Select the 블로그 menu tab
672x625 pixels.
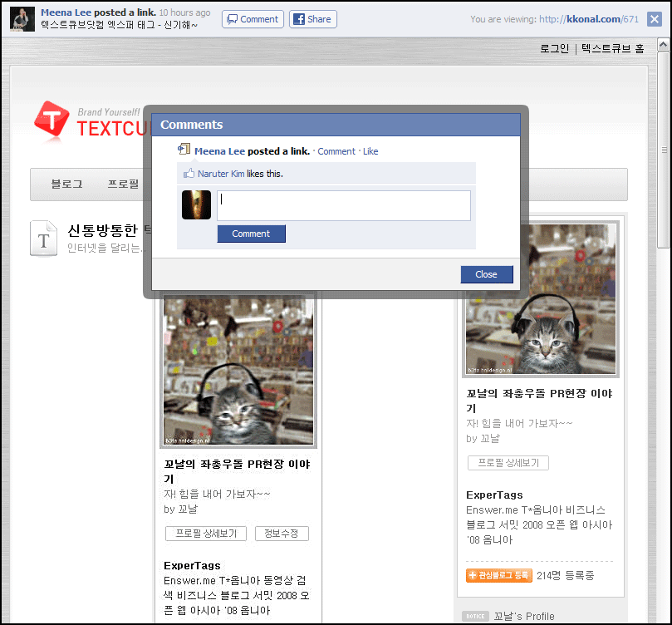pyautogui.click(x=66, y=184)
